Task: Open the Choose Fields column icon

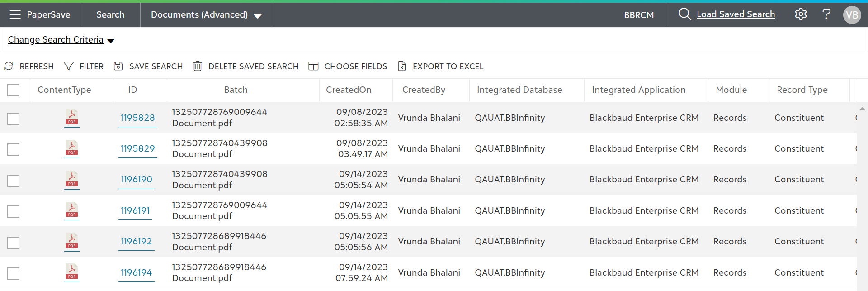Action: (313, 67)
